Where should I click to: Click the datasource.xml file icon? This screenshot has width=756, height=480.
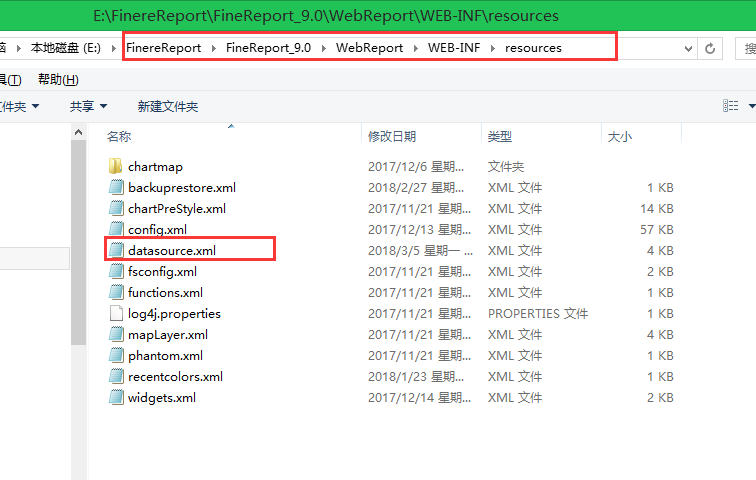pyautogui.click(x=116, y=251)
